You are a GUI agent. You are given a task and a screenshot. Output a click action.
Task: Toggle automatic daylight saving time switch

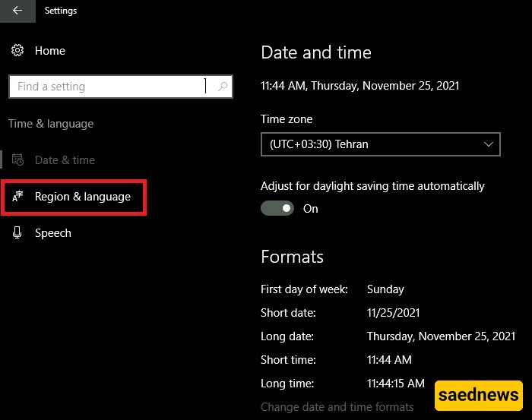pyautogui.click(x=277, y=208)
